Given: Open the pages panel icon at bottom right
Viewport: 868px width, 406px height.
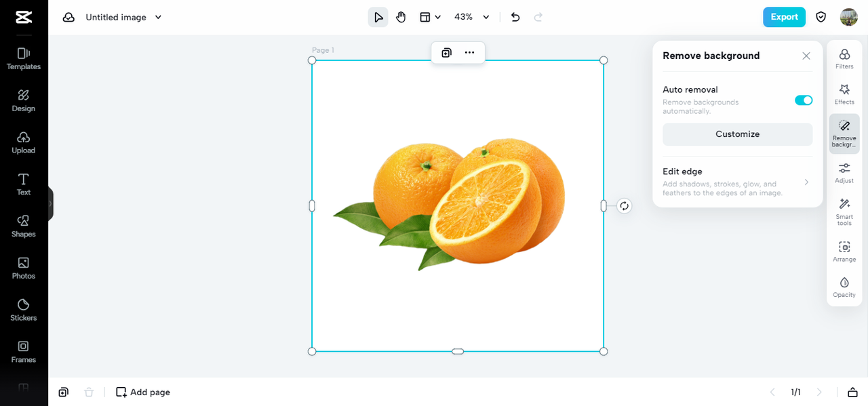Looking at the screenshot, I should click(852, 392).
